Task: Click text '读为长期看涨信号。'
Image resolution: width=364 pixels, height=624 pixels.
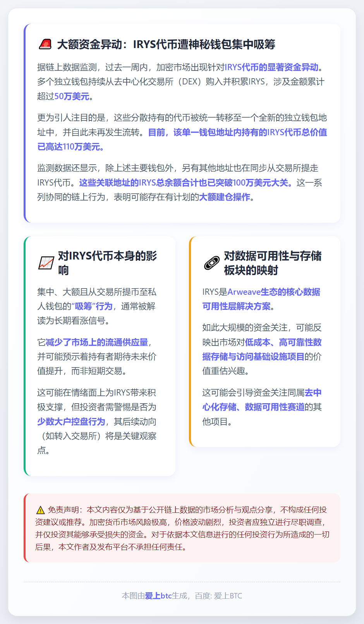Action: [74, 321]
